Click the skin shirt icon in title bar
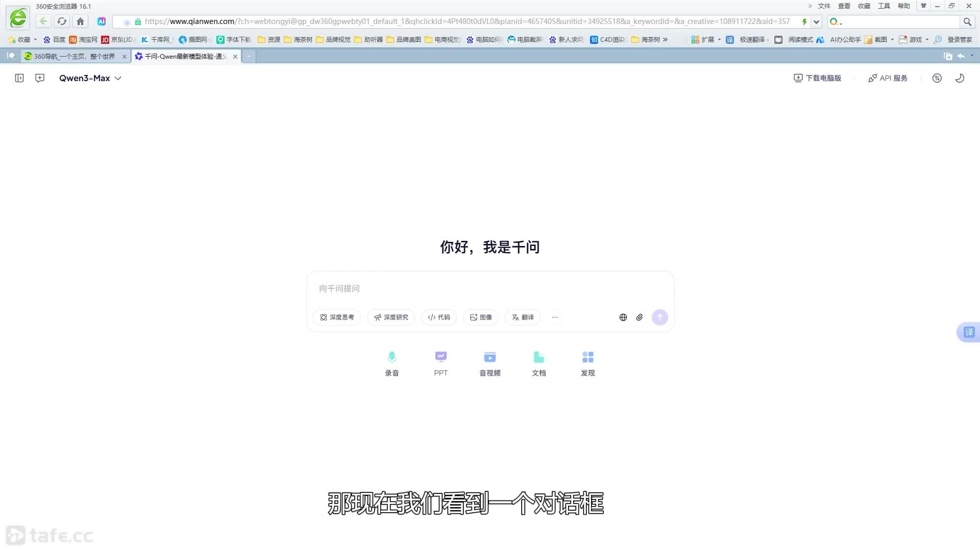This screenshot has height=551, width=980. point(923,6)
